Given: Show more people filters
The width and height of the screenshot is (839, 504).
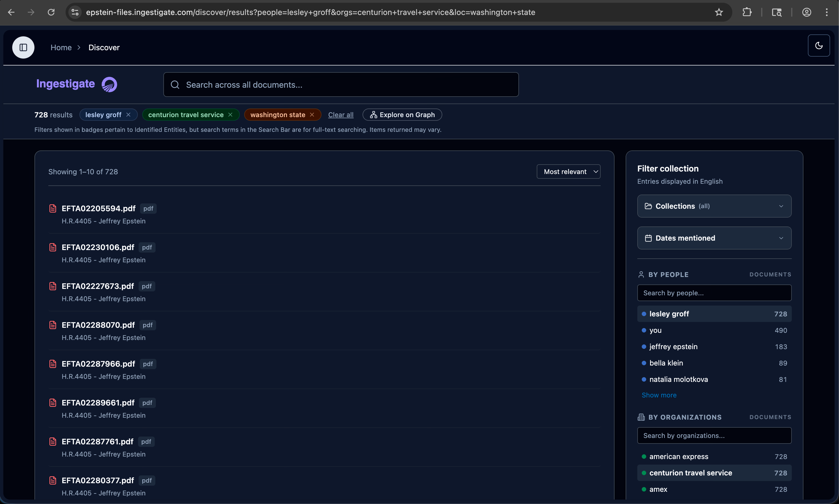Looking at the screenshot, I should pos(659,395).
